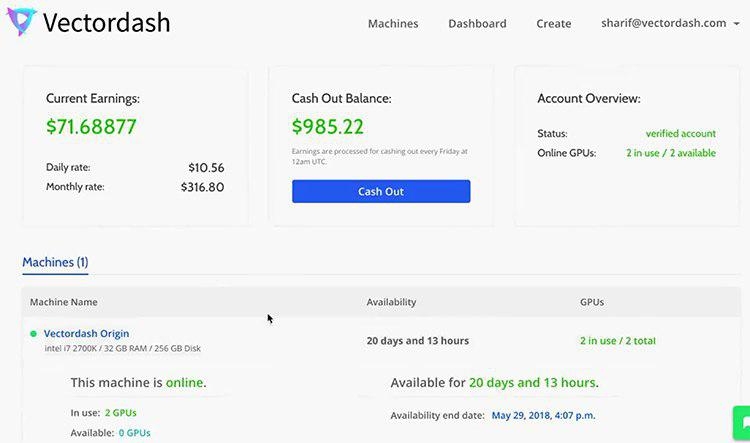Open the green chat widget icon
The height and width of the screenshot is (443, 750).
point(742,422)
